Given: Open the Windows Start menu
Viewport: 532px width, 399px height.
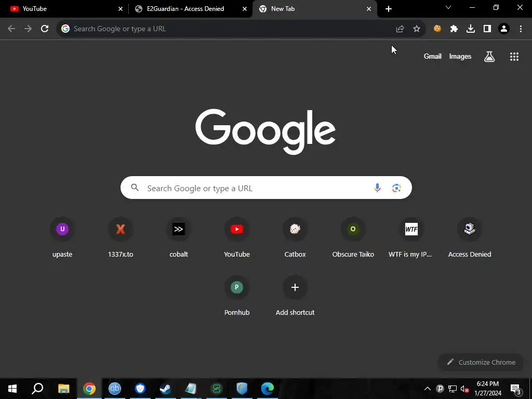Looking at the screenshot, I should pyautogui.click(x=12, y=389).
